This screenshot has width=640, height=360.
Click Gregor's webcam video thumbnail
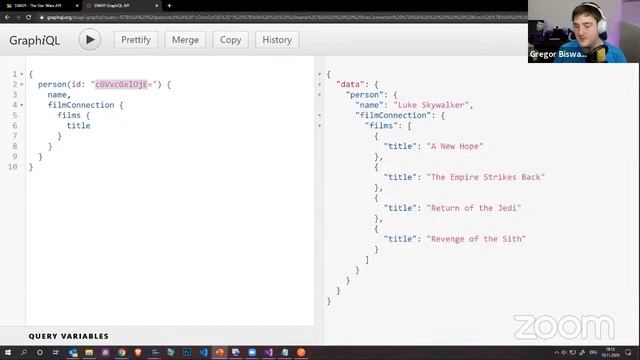pyautogui.click(x=583, y=31)
